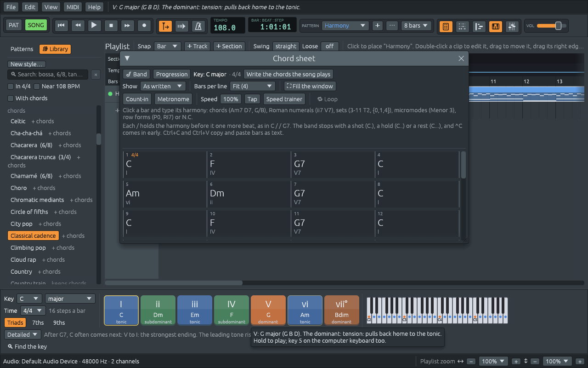Screen dimensions: 588x368
Task: Open the step grid view icon
Action: coord(462,26)
